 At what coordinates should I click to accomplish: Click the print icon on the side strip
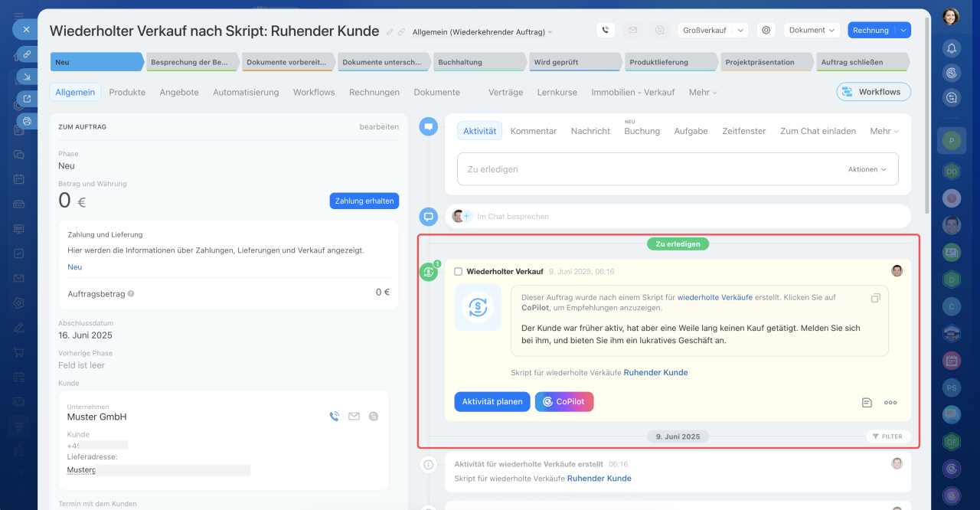[x=27, y=121]
